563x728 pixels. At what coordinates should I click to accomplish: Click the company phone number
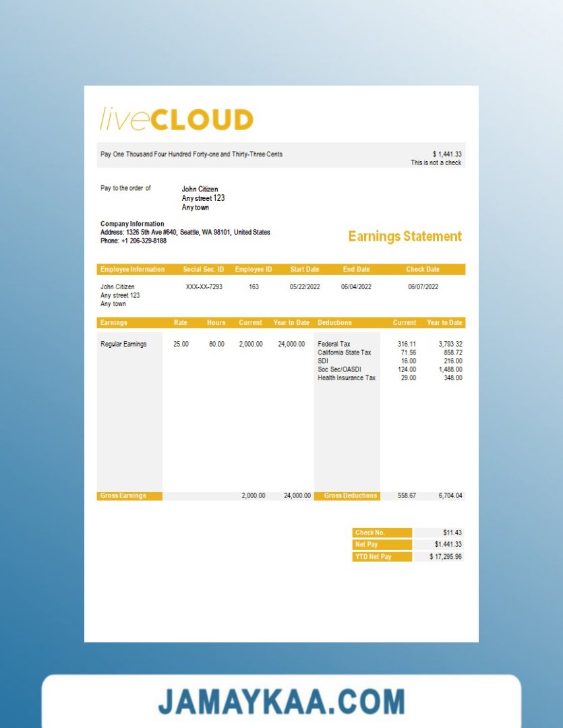click(134, 241)
